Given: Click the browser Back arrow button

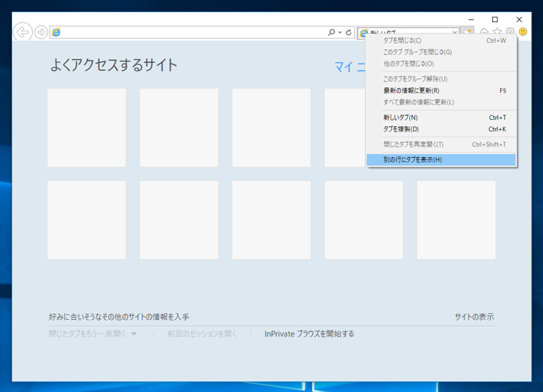Looking at the screenshot, I should pyautogui.click(x=23, y=32).
